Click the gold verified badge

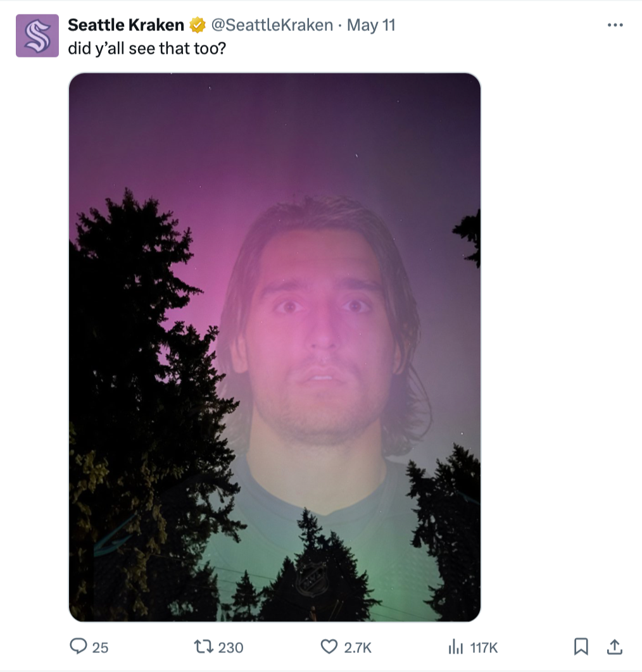(198, 25)
